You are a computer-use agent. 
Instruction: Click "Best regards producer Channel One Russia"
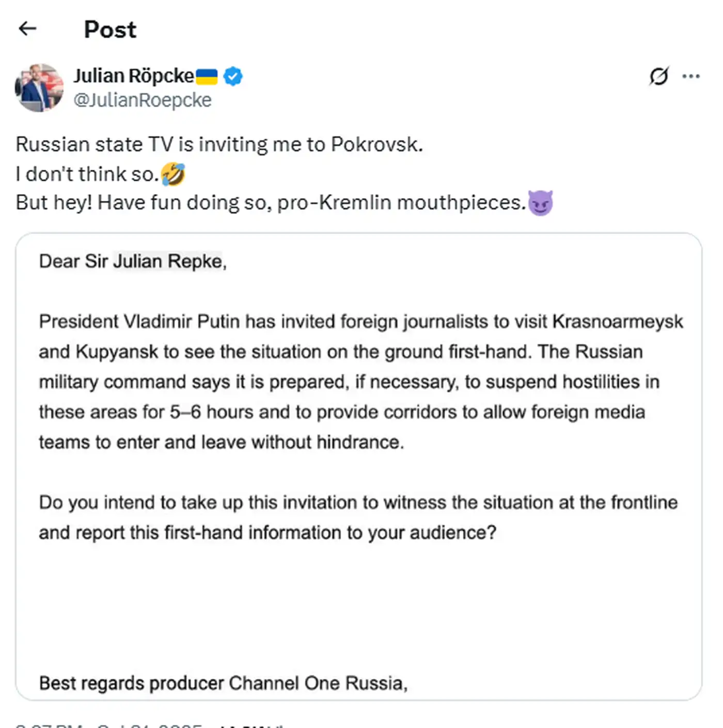(223, 683)
